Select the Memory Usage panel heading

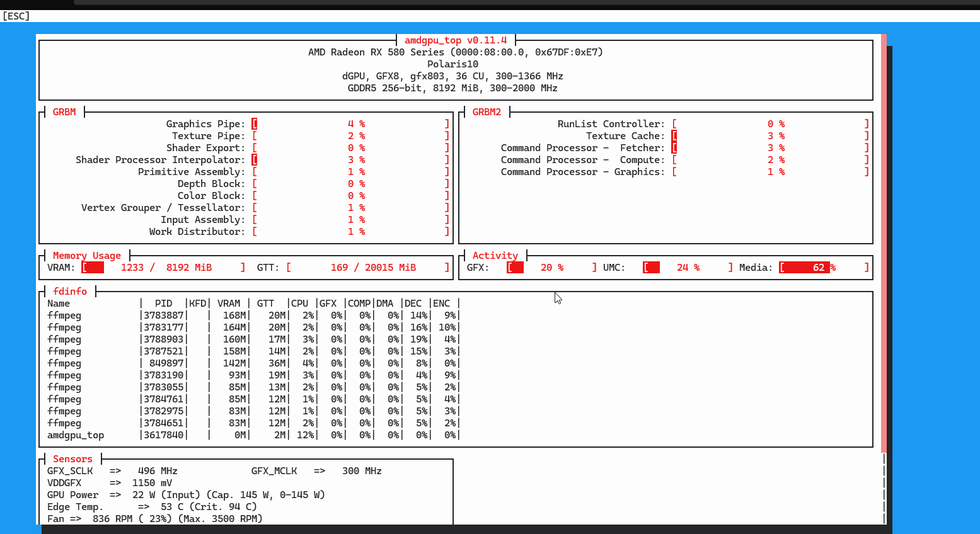click(87, 256)
